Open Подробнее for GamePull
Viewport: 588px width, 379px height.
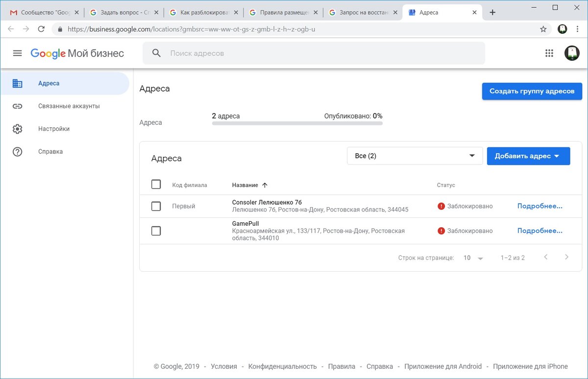point(539,231)
